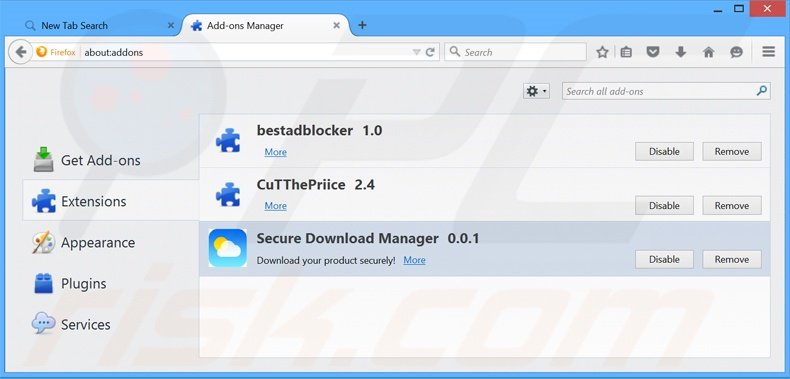
Task: Click 'Download your product securely!' description
Action: point(326,261)
